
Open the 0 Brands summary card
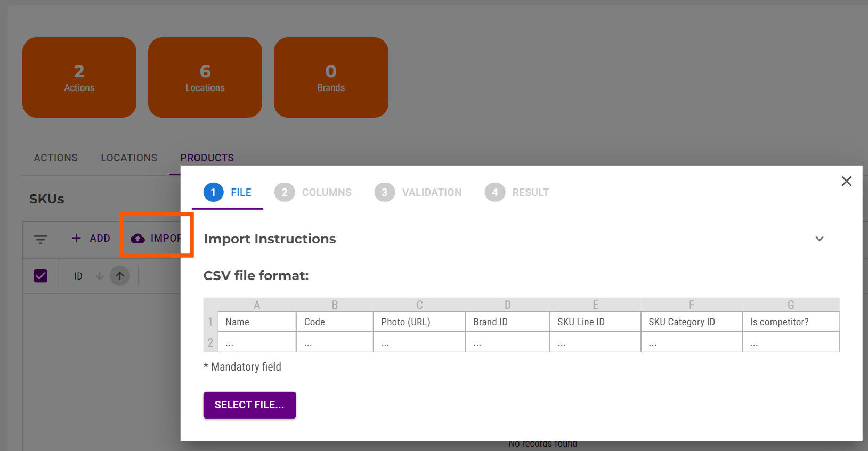tap(331, 77)
